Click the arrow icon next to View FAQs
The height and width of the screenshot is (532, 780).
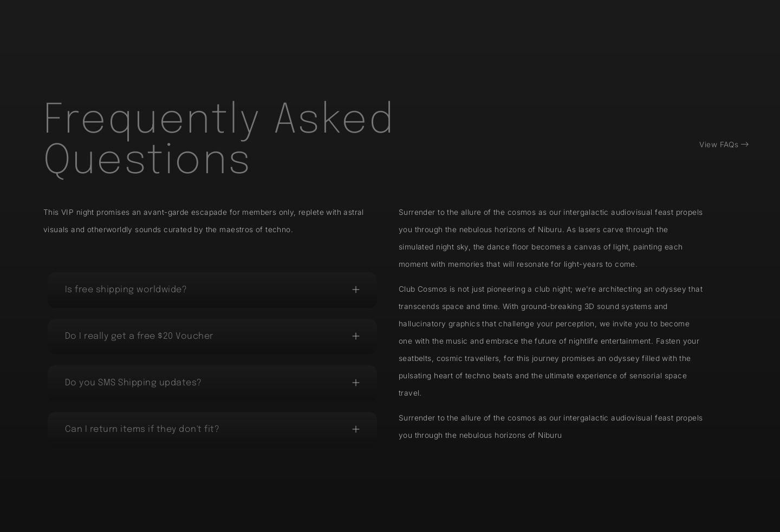point(745,145)
